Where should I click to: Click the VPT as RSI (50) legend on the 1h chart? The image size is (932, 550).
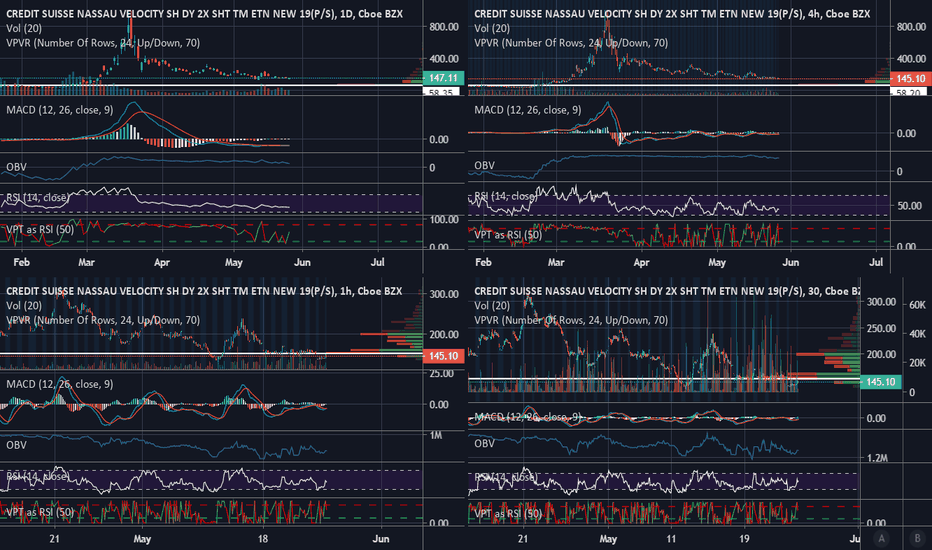(x=40, y=512)
